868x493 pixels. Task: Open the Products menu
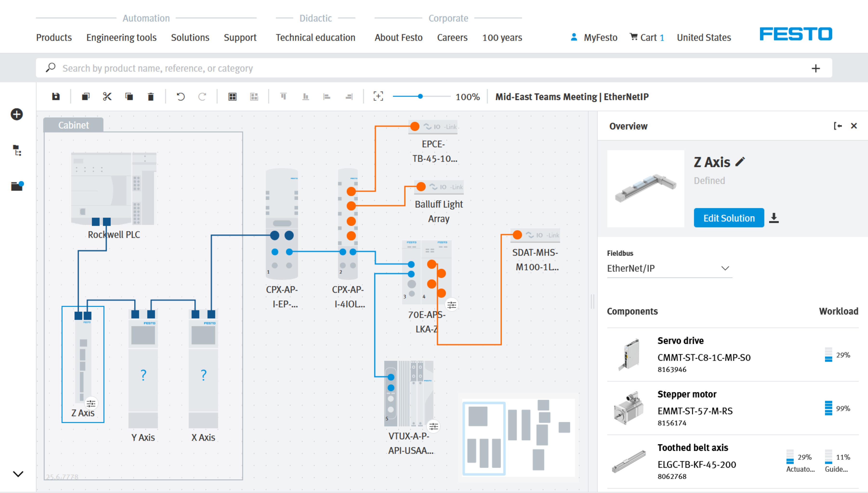click(54, 38)
